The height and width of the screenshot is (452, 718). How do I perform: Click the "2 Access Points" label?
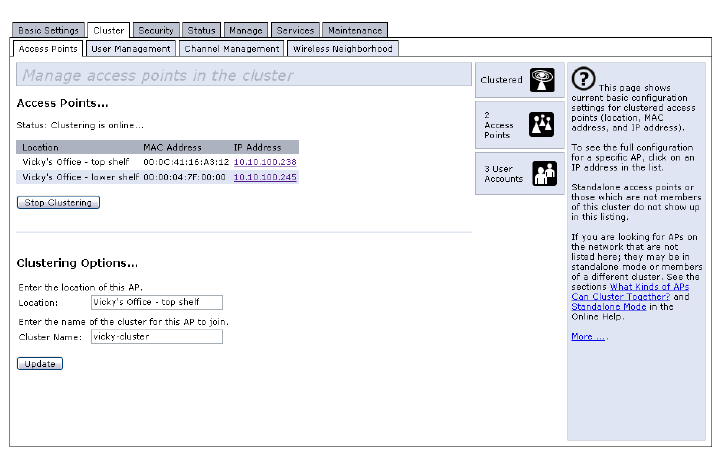pos(499,125)
